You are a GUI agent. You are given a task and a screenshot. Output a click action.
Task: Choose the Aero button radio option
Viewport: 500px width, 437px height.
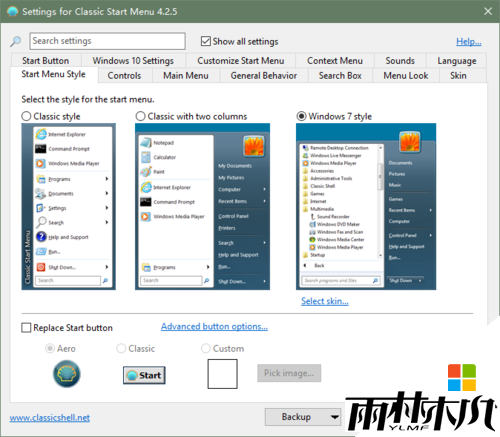50,349
